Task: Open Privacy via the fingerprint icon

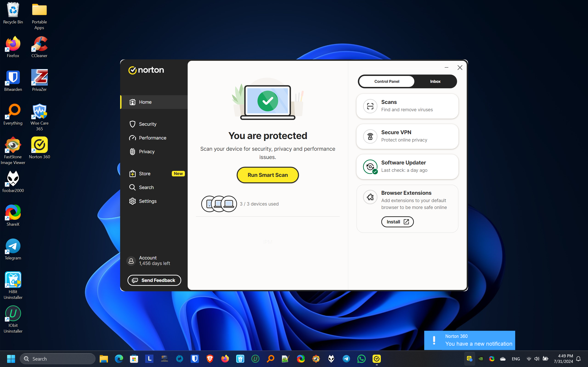Action: click(133, 152)
